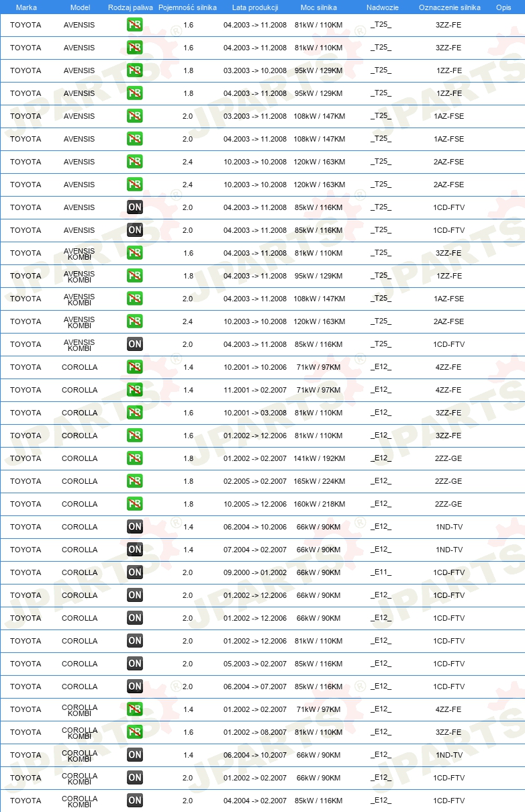Click date cell 09.2000 -> 01.2002
The width and height of the screenshot is (525, 812).
[255, 572]
